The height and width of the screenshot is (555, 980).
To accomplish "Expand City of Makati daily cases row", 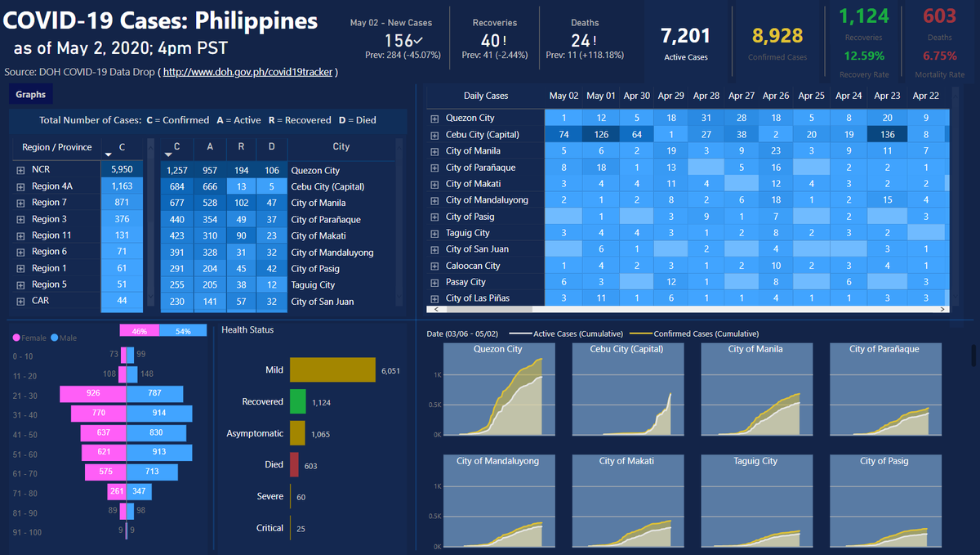I will (434, 184).
